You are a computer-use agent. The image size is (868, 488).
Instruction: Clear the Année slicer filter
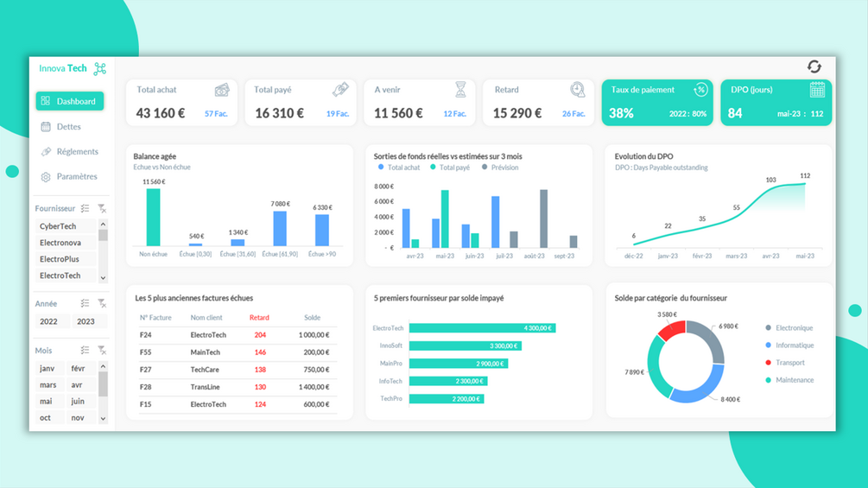click(102, 303)
